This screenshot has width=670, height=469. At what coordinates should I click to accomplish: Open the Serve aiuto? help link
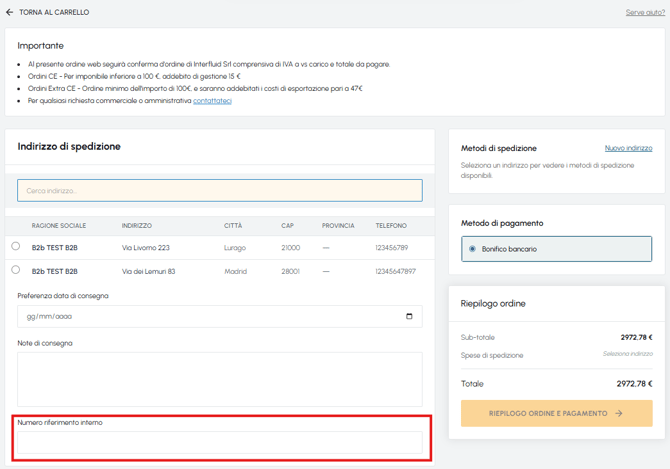(x=645, y=12)
